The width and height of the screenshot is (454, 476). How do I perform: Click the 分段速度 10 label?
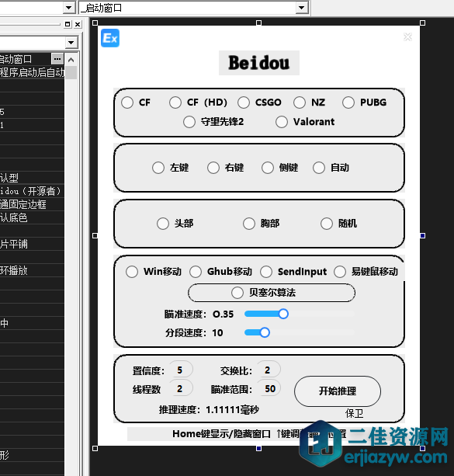pos(194,332)
